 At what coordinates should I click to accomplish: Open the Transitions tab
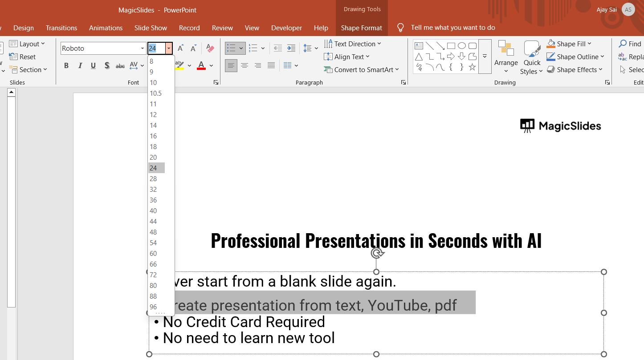(61, 28)
